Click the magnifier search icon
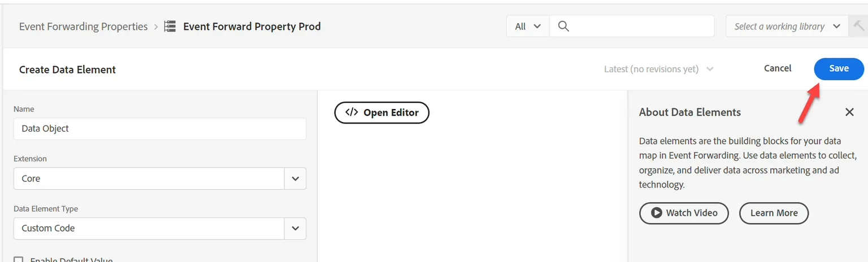The height and width of the screenshot is (262, 868). (x=563, y=26)
